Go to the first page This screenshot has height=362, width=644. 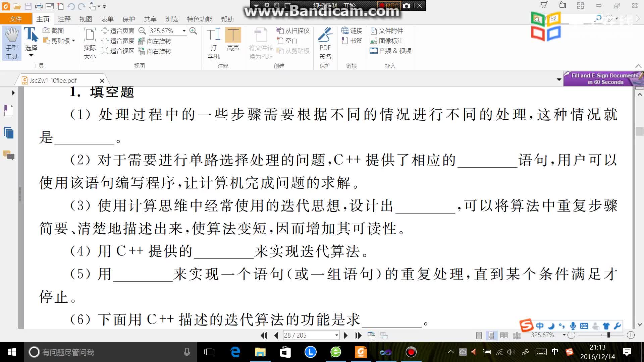click(264, 335)
